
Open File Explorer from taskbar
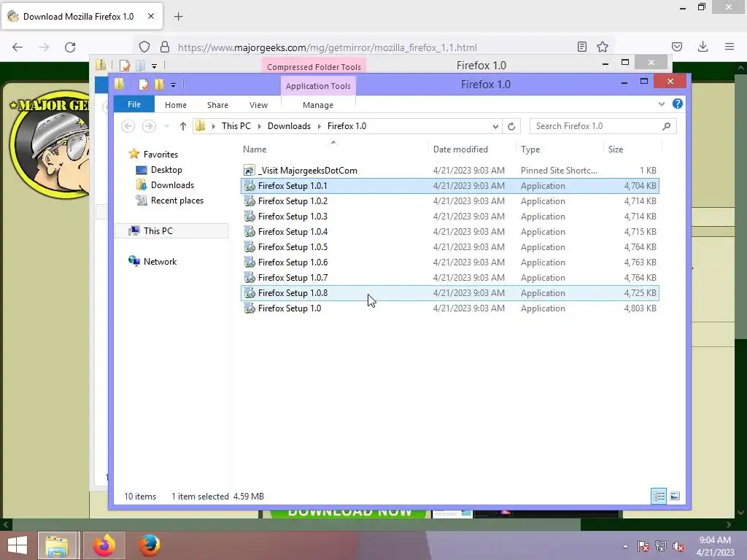pos(57,545)
